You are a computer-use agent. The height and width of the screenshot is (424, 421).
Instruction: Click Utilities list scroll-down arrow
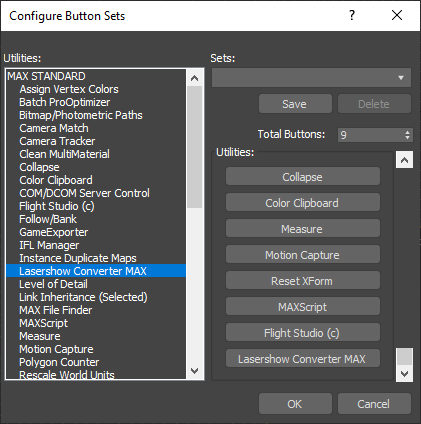coord(195,370)
